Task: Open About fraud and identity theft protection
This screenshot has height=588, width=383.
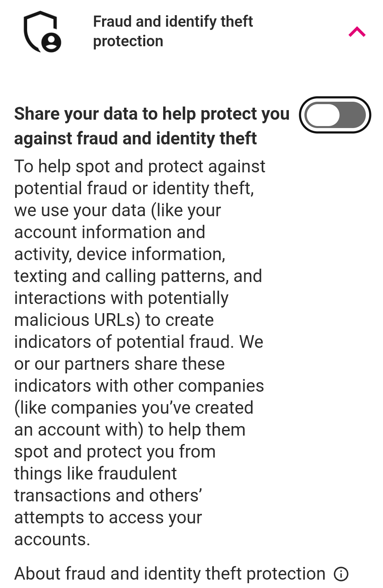Action: click(170, 574)
